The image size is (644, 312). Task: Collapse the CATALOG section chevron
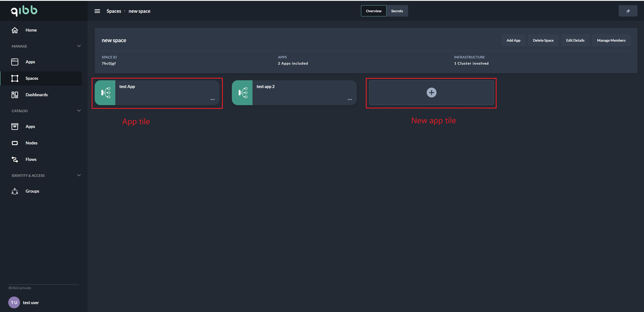coord(79,110)
